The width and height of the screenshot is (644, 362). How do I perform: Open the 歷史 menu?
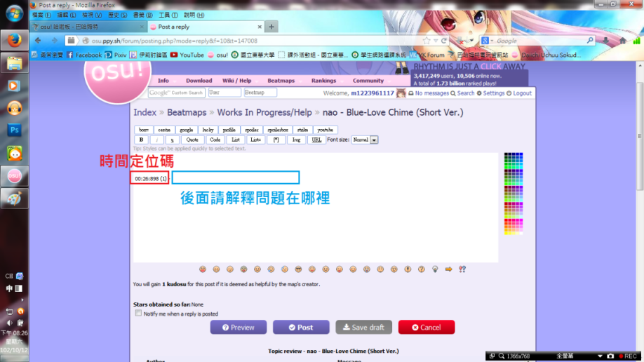pos(117,15)
